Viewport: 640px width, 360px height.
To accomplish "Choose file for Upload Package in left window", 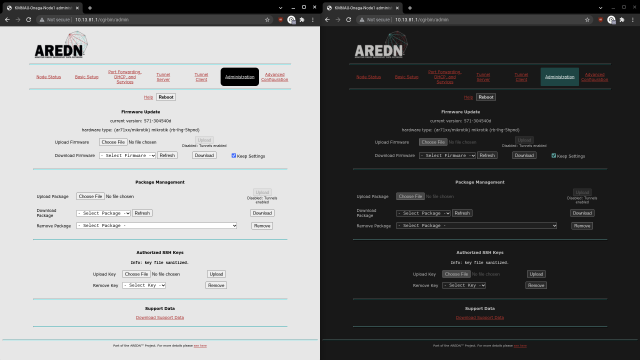I will tap(90, 196).
